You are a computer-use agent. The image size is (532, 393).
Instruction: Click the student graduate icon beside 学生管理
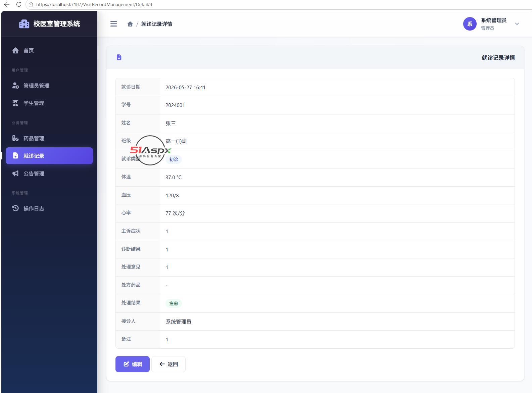(15, 103)
